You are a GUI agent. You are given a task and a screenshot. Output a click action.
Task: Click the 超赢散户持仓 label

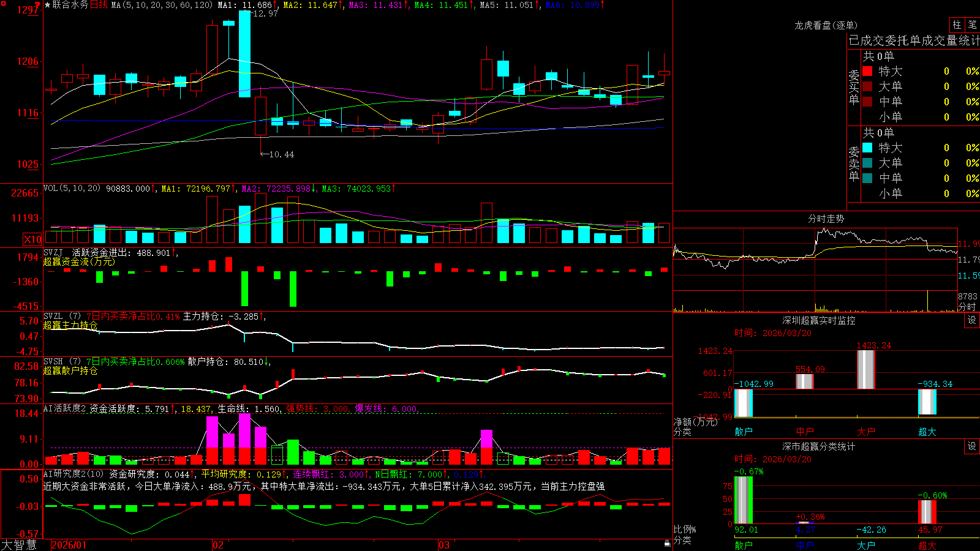(x=70, y=370)
